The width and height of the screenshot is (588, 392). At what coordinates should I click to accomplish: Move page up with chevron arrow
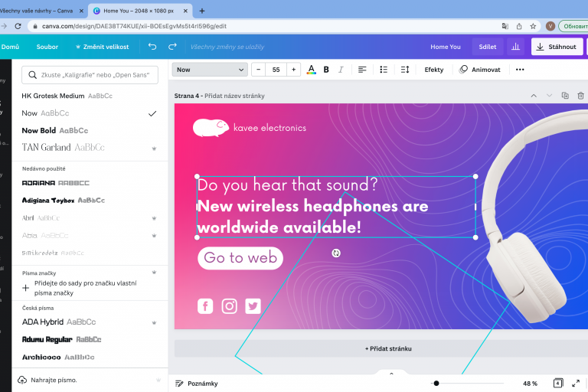pos(534,96)
